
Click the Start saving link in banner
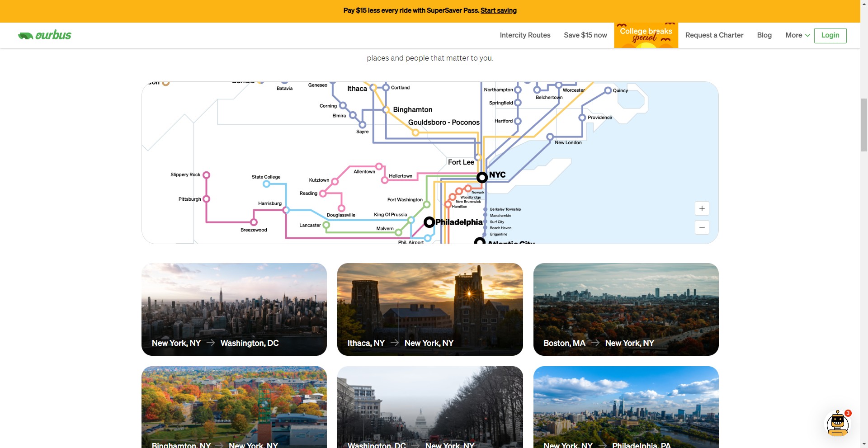(x=498, y=10)
